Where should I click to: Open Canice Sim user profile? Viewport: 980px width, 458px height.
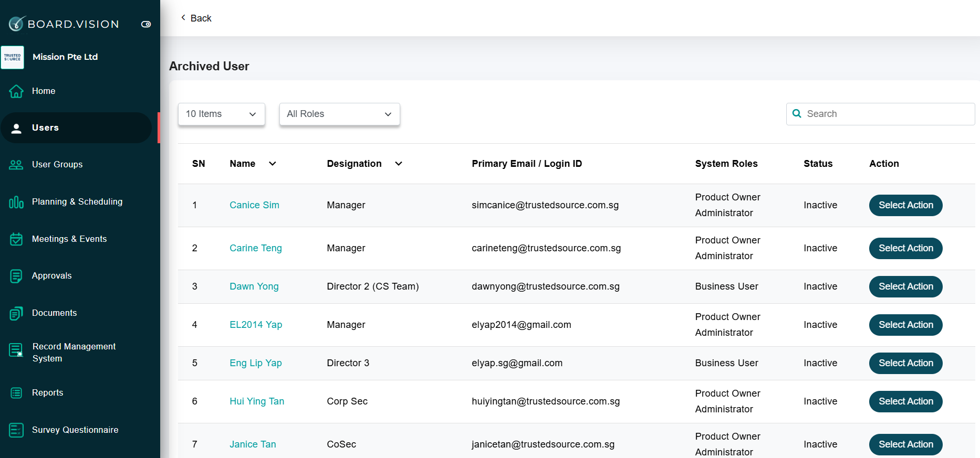(x=254, y=205)
